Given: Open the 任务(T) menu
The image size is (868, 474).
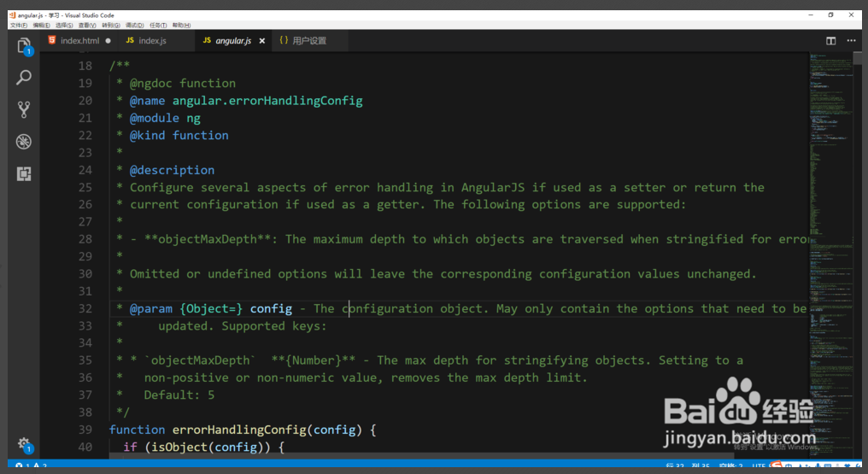Looking at the screenshot, I should (158, 26).
